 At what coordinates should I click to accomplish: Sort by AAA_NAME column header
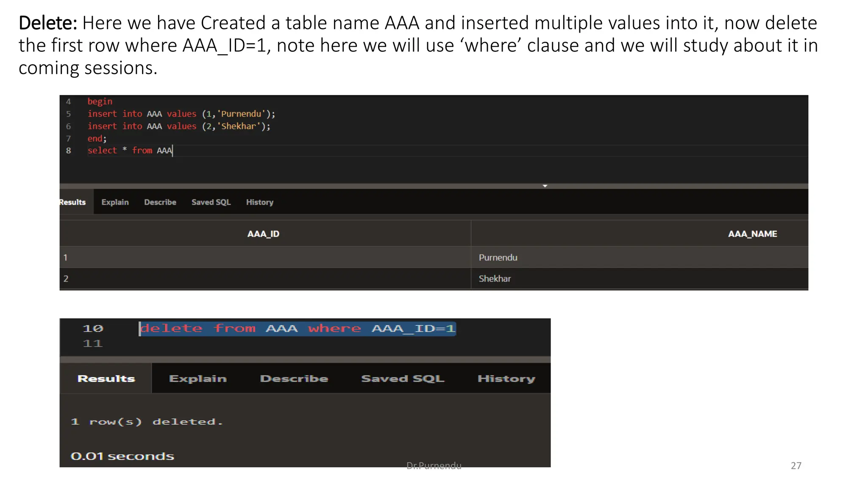pyautogui.click(x=752, y=234)
